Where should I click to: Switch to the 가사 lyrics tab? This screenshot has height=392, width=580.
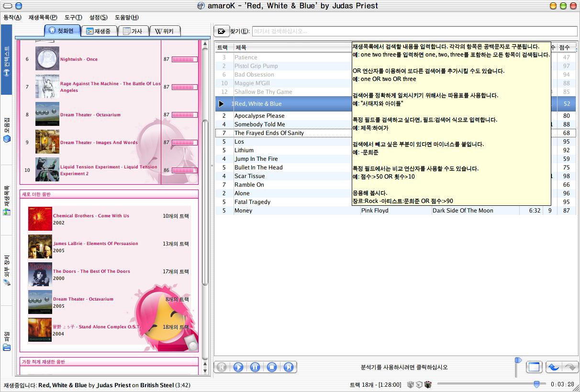click(133, 31)
